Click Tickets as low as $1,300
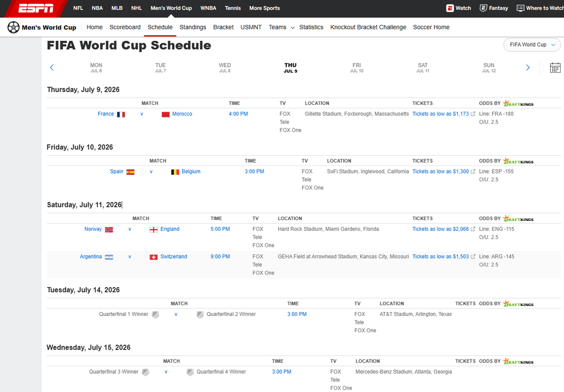564x392 pixels. pos(440,172)
